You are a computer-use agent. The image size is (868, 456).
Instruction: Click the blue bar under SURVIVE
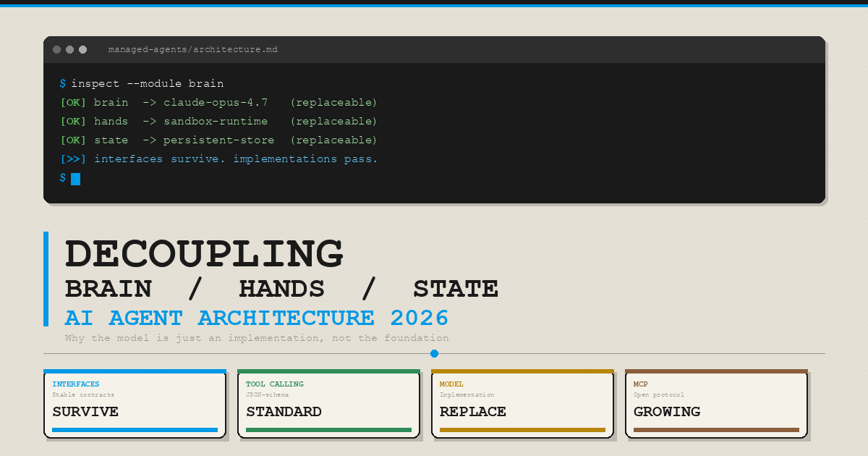[x=135, y=430]
